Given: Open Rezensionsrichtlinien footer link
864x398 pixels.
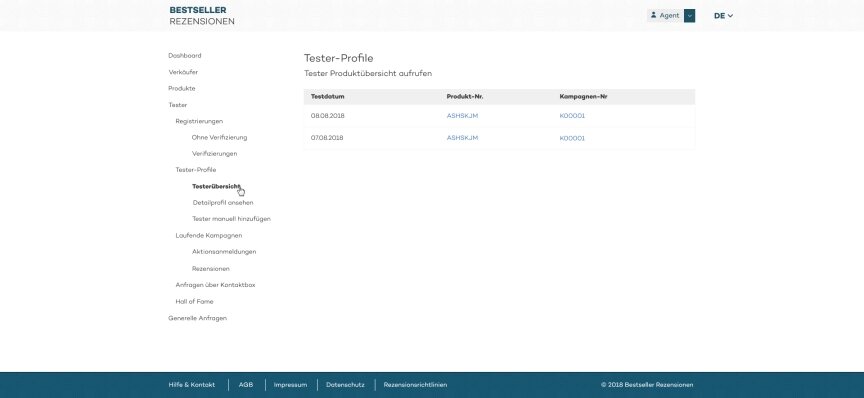Looking at the screenshot, I should pos(415,385).
